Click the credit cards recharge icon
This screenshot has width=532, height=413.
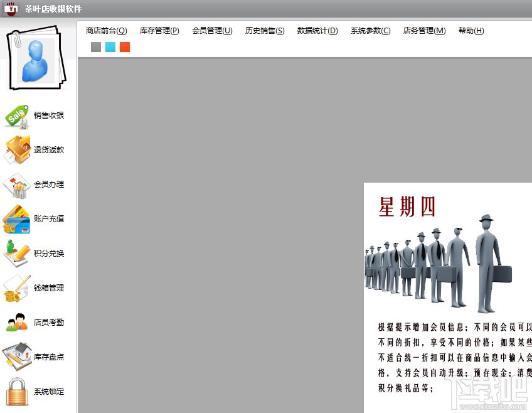(16, 219)
